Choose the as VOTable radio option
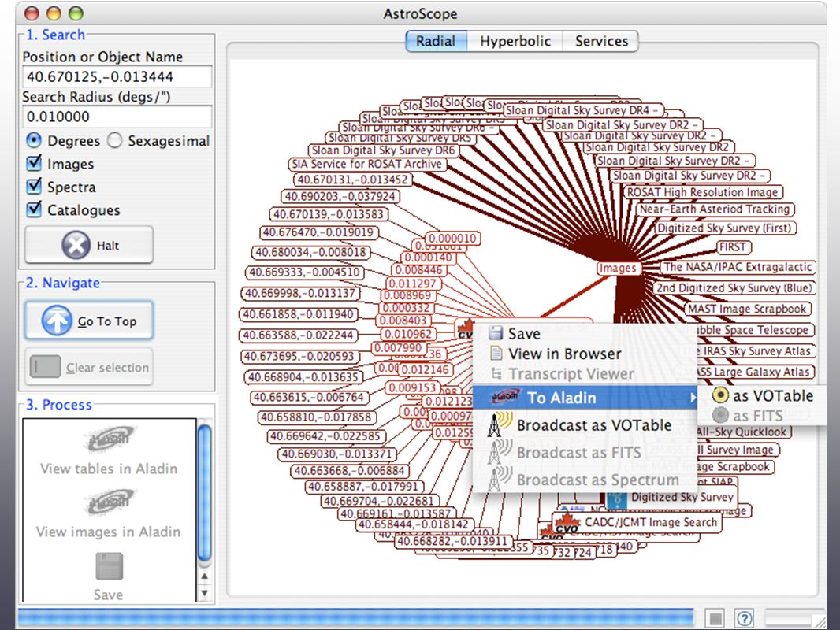The image size is (840, 630). tap(720, 395)
